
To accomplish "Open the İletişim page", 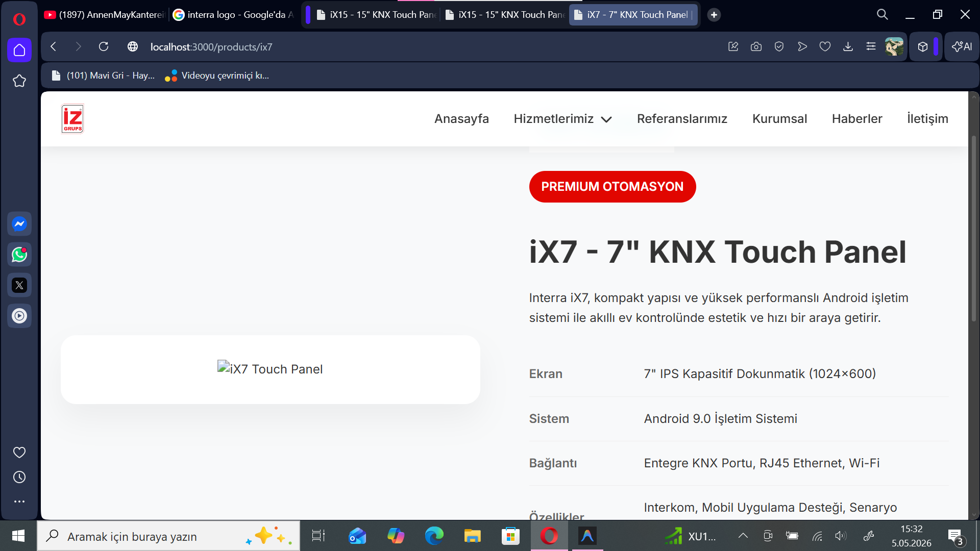I will click(x=927, y=119).
